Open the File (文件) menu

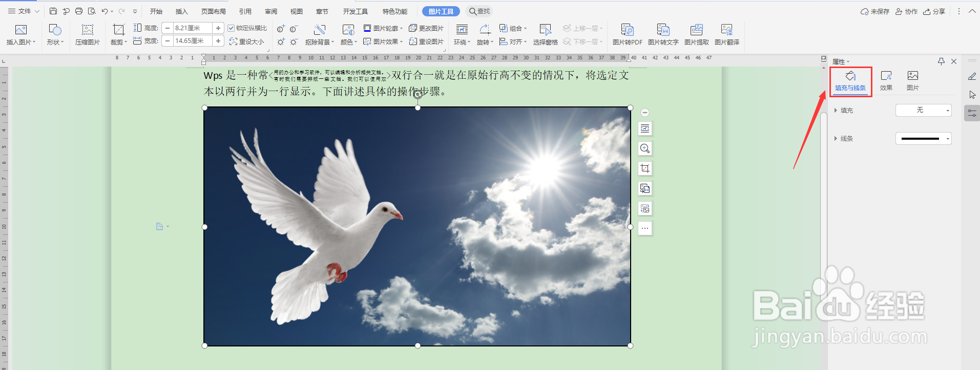pos(24,11)
